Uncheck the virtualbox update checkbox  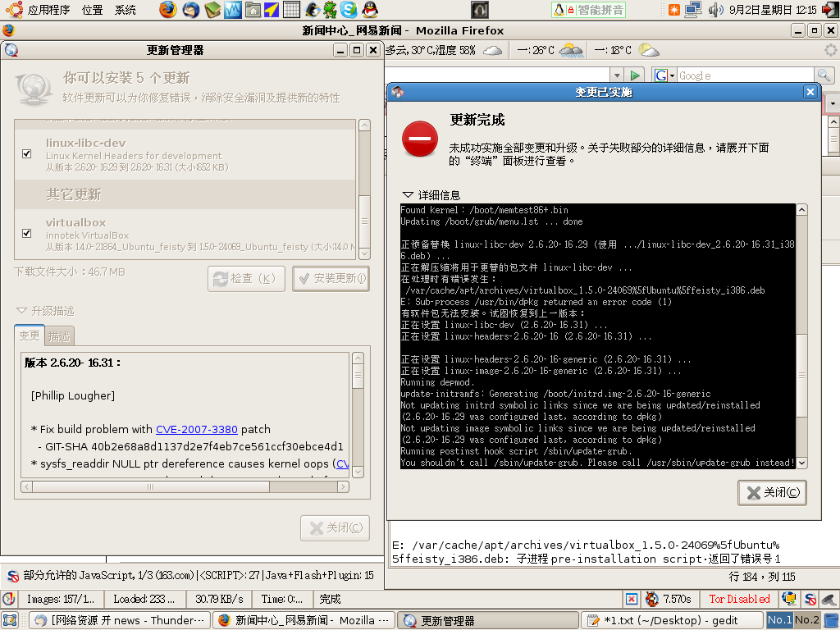27,234
